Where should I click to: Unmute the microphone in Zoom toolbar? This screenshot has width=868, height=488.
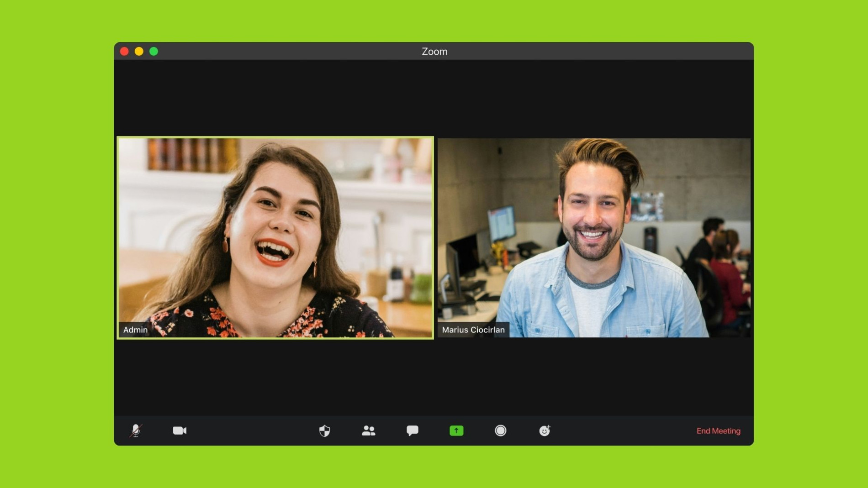point(136,430)
